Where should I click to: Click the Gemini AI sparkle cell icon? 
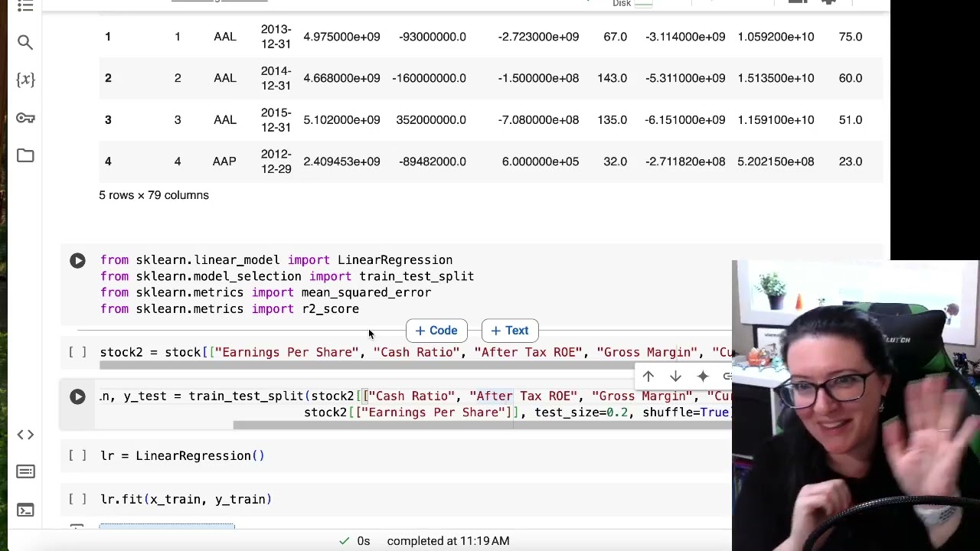point(703,376)
